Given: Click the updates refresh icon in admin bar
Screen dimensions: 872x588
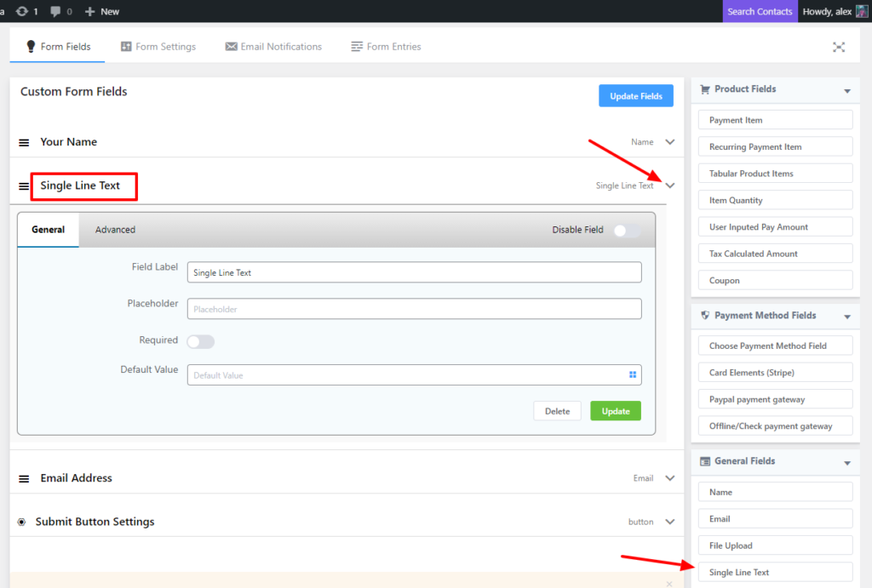Looking at the screenshot, I should [x=22, y=11].
